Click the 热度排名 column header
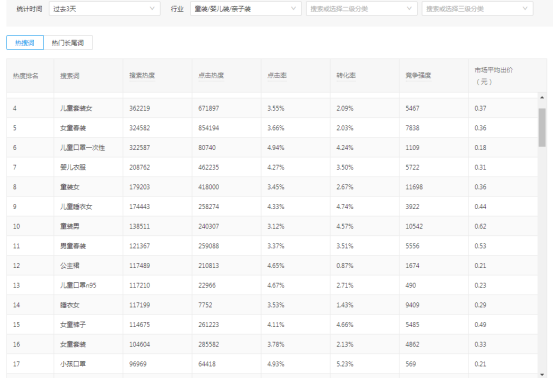Screen dimensions: 553x378 (x=26, y=76)
